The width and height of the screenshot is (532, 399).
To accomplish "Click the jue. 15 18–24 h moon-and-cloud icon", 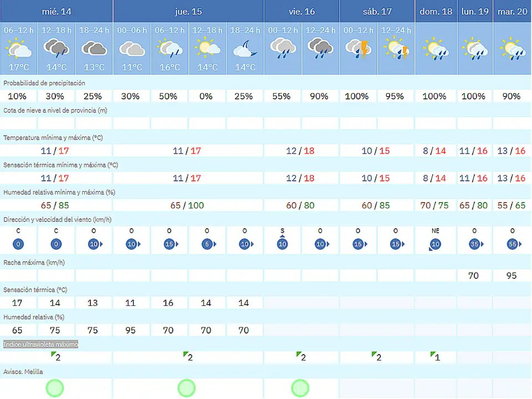I will coord(245,49).
